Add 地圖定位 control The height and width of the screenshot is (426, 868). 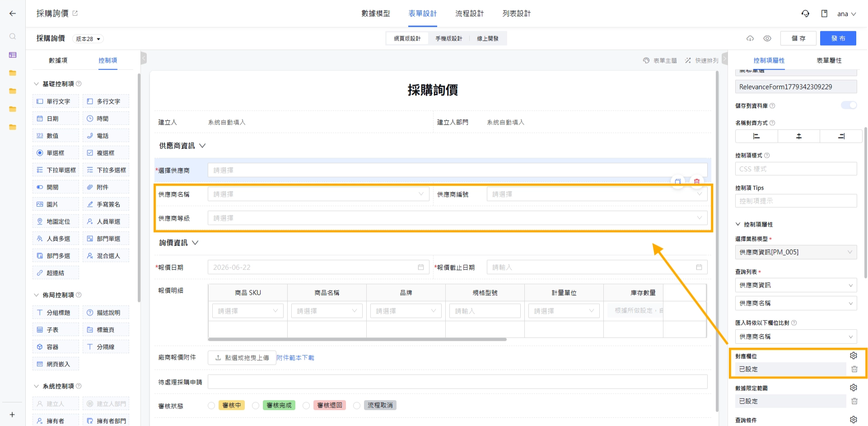56,222
